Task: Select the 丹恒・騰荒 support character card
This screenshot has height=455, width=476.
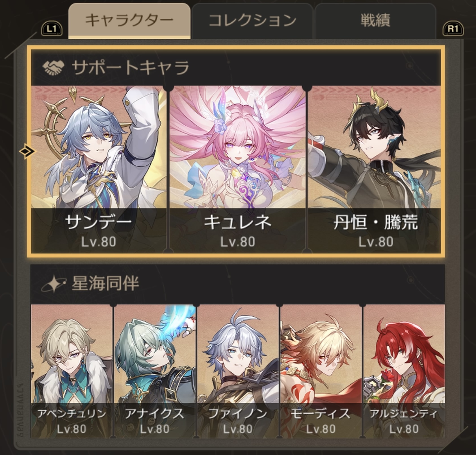Action: tap(375, 169)
